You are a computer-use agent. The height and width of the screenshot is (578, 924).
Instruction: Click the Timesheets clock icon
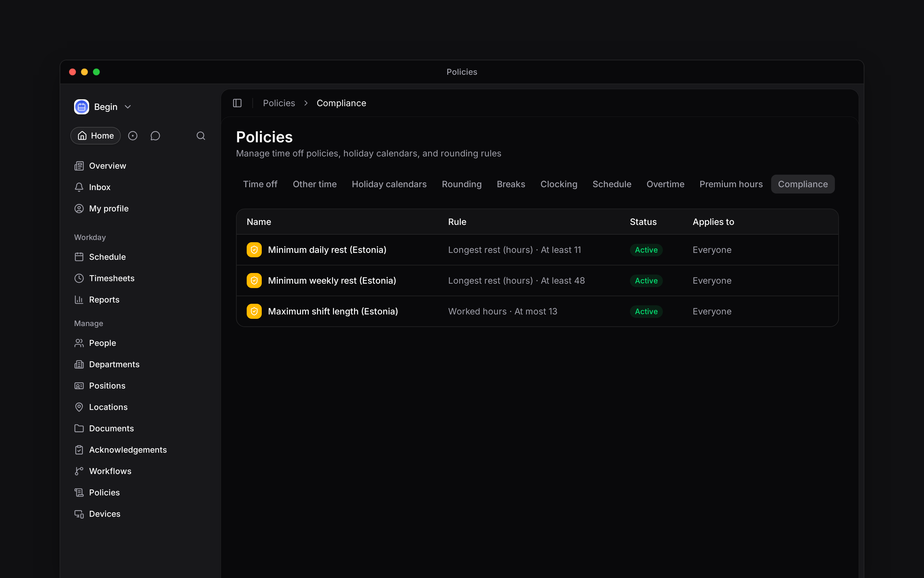(x=79, y=278)
